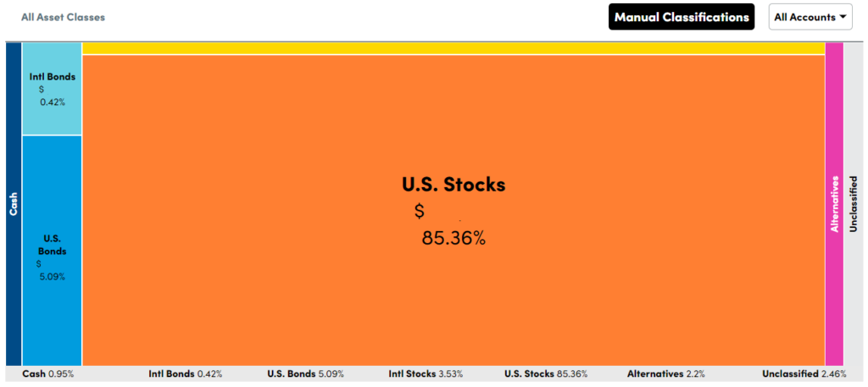Click the U.S. Stocks title text

pyautogui.click(x=453, y=185)
